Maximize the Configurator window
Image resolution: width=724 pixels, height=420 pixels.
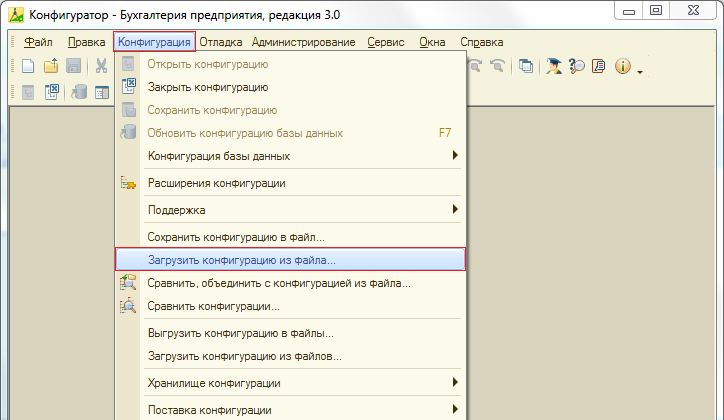pyautogui.click(x=656, y=11)
